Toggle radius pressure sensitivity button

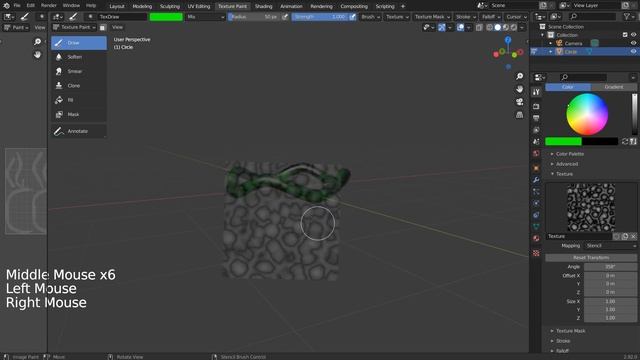click(x=285, y=17)
